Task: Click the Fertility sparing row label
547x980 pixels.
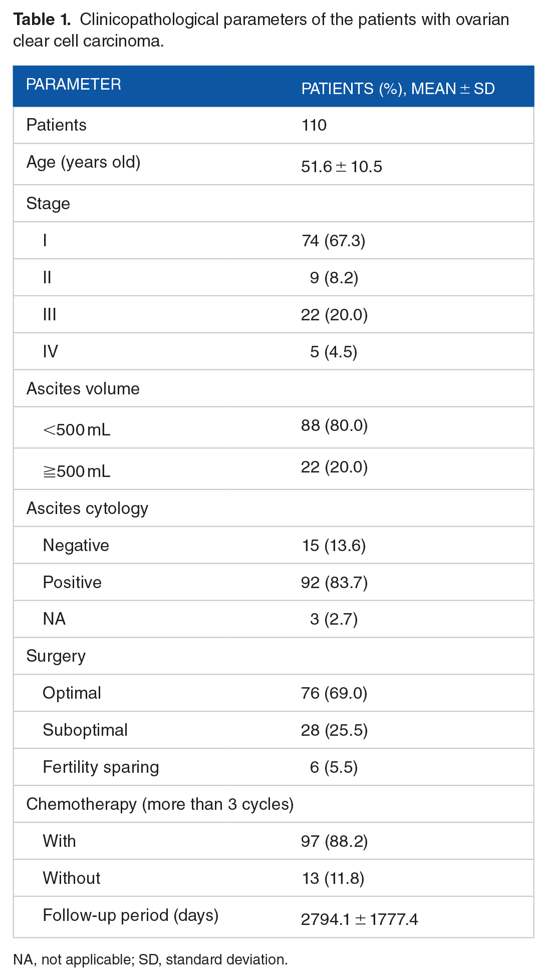Action: [101, 767]
